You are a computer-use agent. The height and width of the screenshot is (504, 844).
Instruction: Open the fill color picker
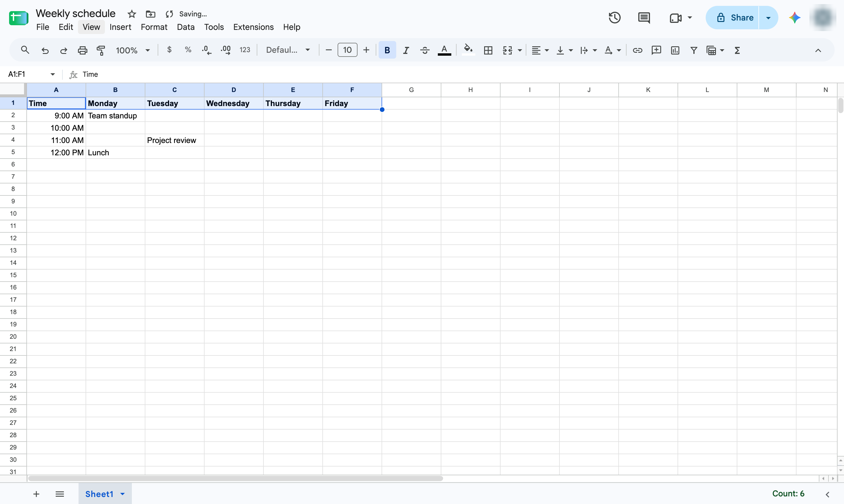coord(468,50)
